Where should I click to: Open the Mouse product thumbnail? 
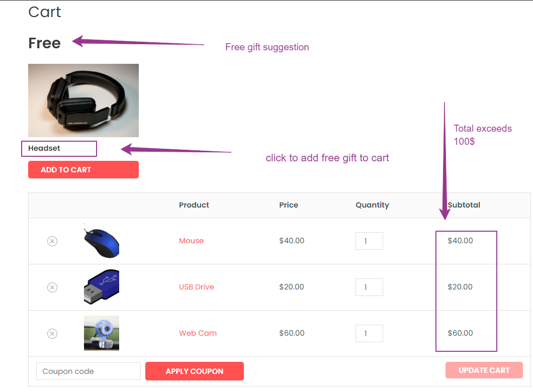pyautogui.click(x=101, y=241)
